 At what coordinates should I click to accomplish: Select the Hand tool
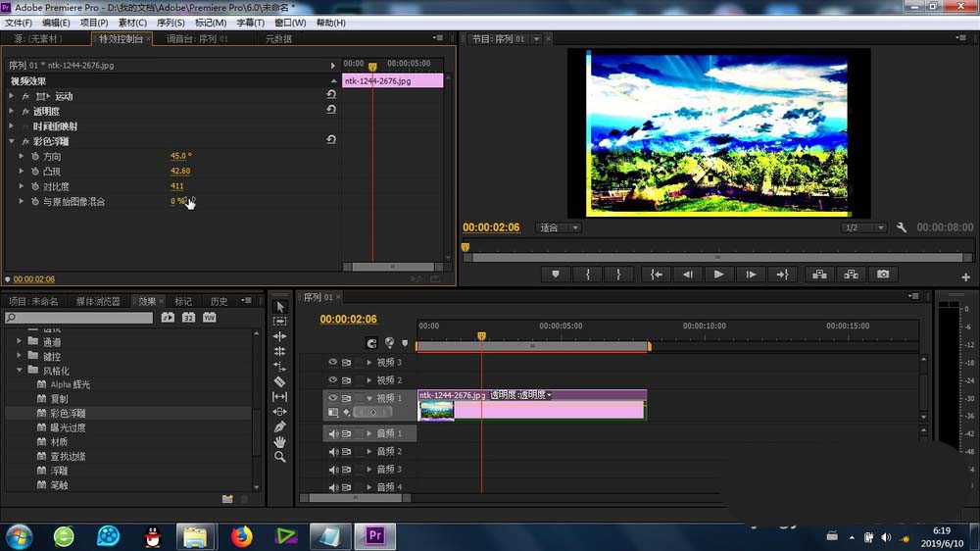pos(280,441)
